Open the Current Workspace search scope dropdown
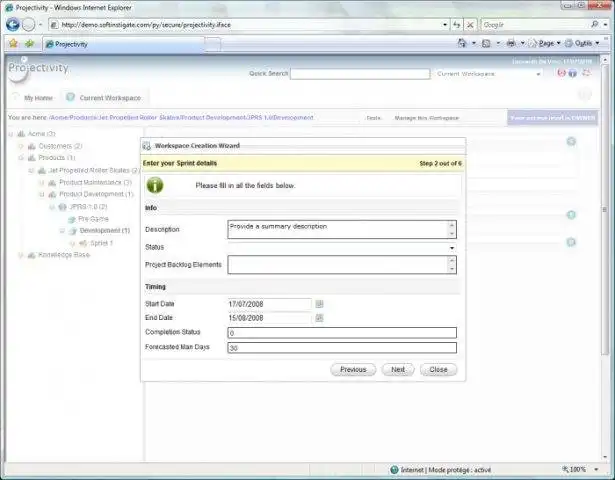 [539, 74]
